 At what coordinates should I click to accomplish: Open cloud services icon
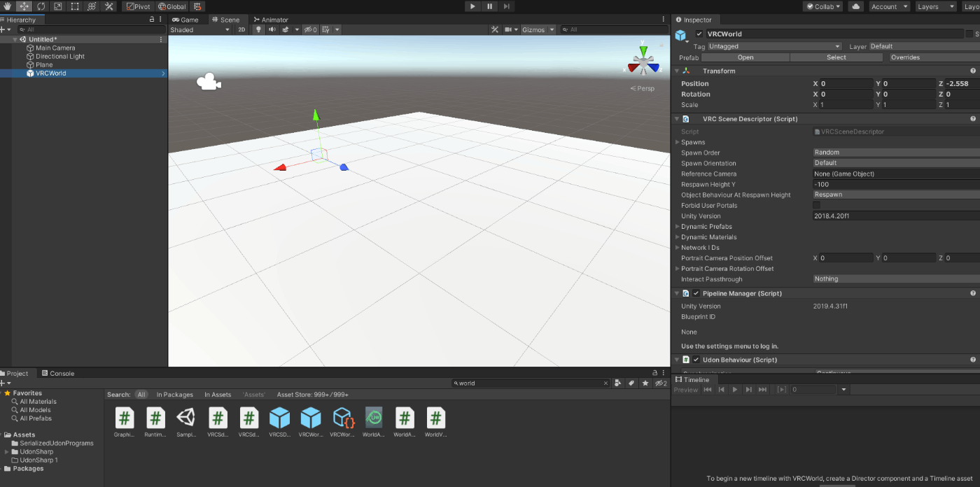point(855,6)
